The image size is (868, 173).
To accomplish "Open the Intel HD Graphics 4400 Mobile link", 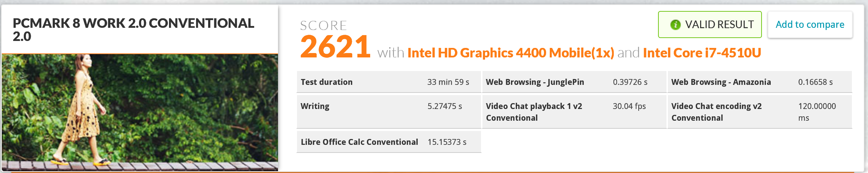I will (x=511, y=53).
